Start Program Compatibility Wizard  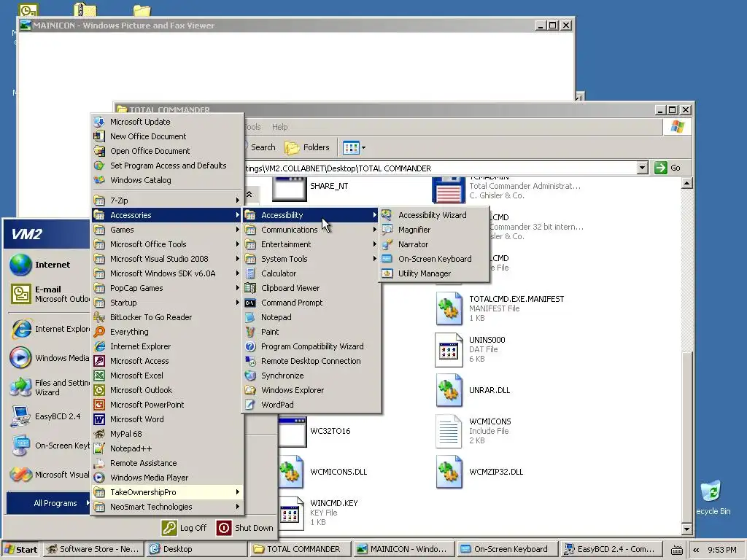click(311, 346)
